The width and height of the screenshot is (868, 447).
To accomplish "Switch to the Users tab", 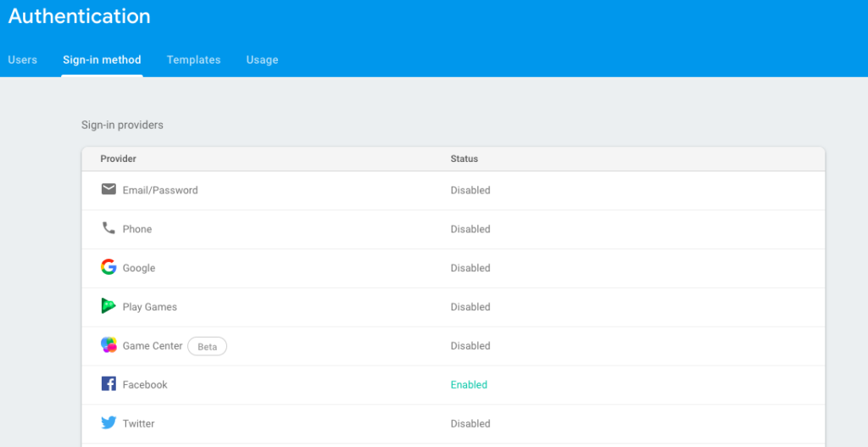I will click(x=23, y=60).
